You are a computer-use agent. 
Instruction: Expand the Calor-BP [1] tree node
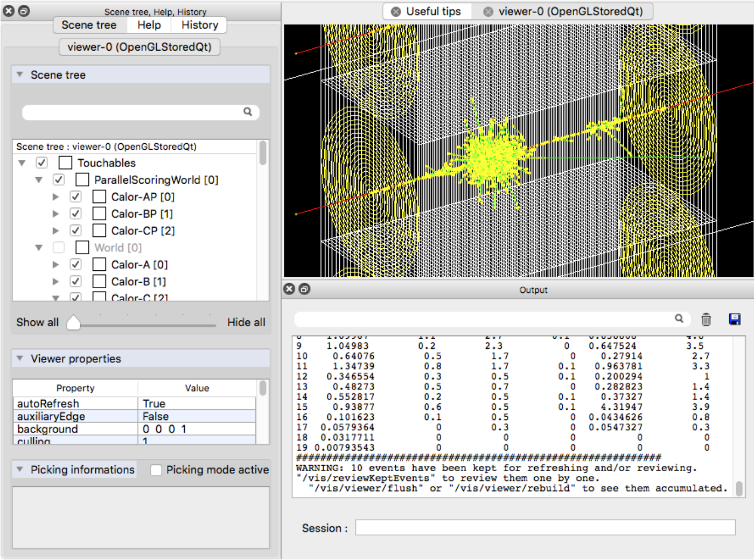pos(55,214)
